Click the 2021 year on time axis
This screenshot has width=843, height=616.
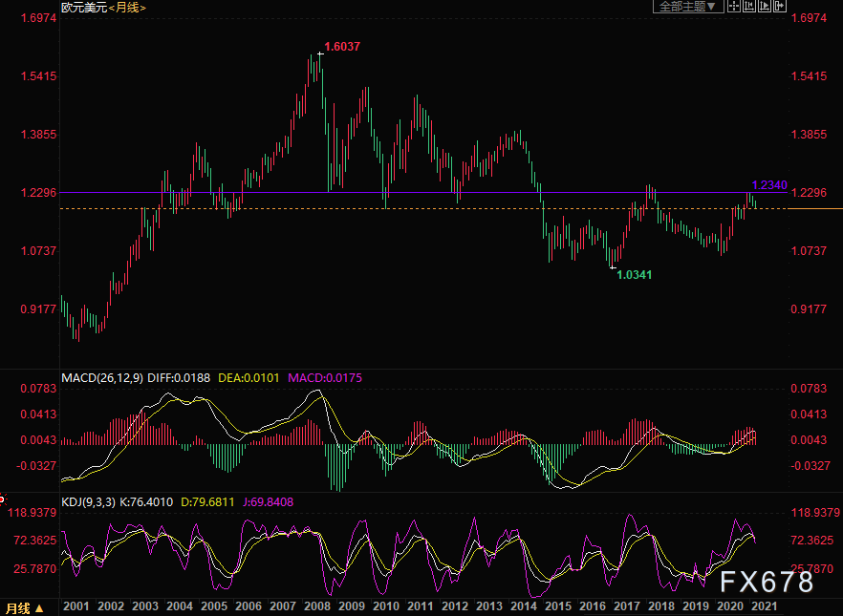pyautogui.click(x=765, y=606)
